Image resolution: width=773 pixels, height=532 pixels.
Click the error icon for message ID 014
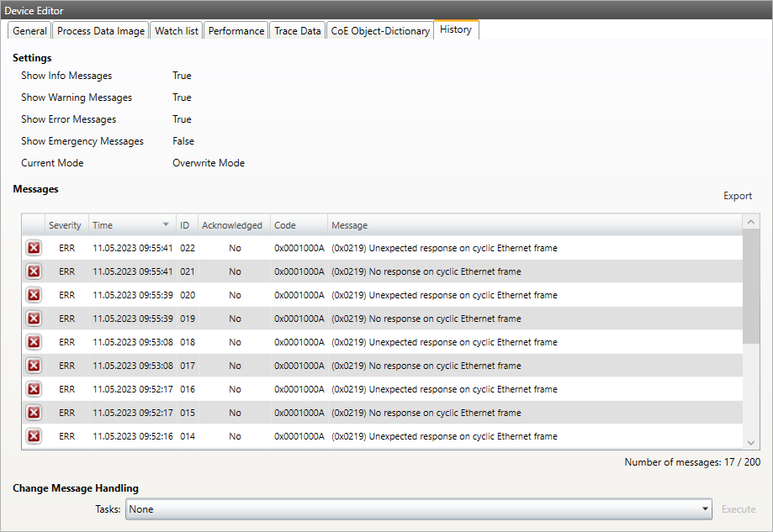coord(34,436)
